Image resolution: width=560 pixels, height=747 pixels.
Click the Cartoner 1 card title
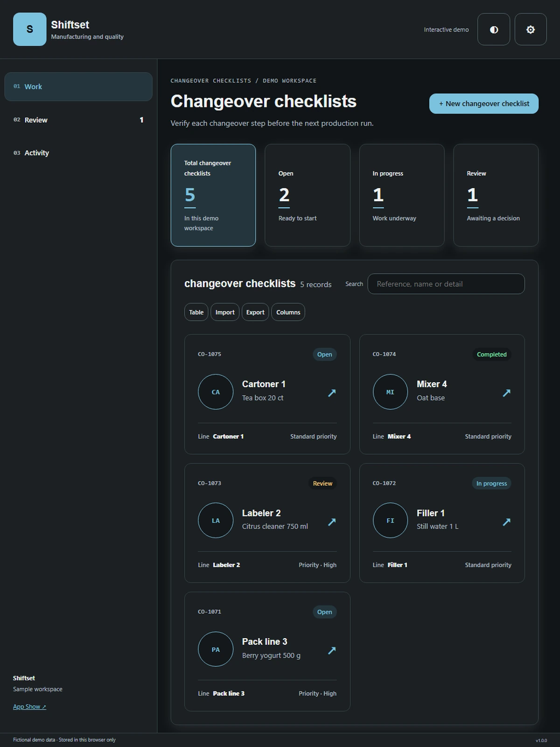[x=264, y=384]
